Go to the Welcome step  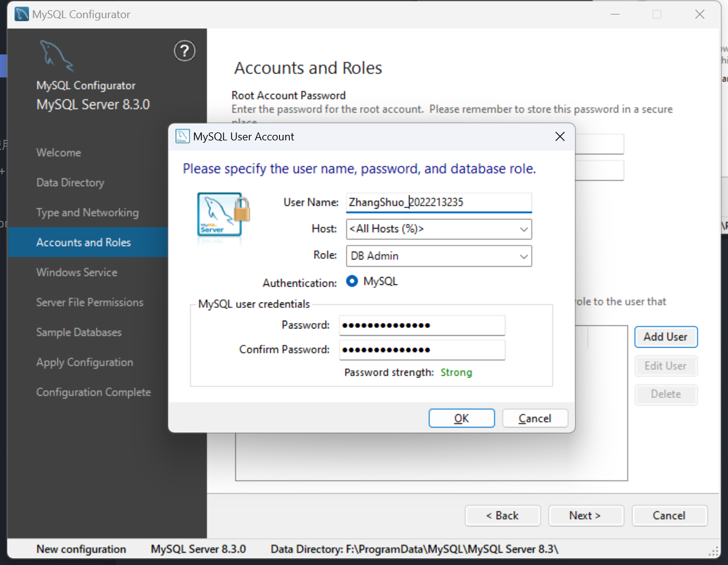click(x=59, y=152)
